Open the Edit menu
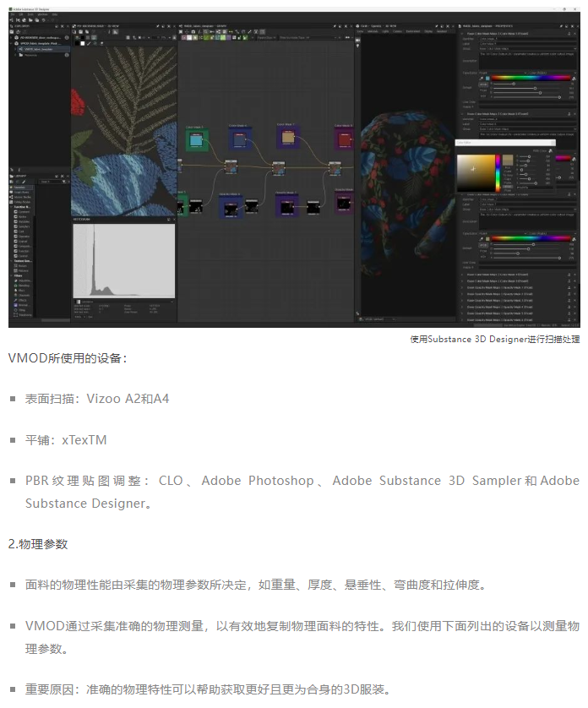This screenshot has height=708, width=588. pos(21,14)
